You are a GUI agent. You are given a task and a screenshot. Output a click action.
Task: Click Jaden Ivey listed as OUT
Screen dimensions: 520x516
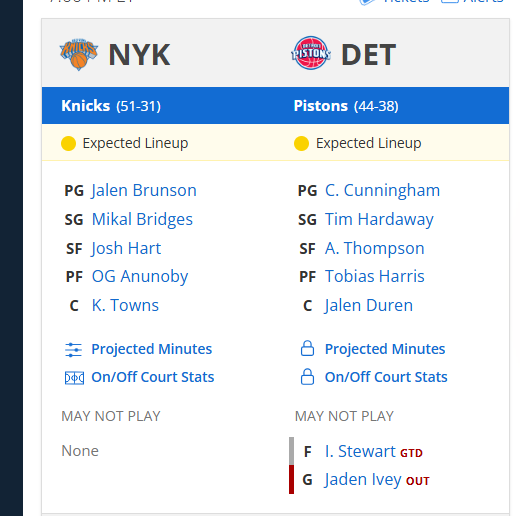click(x=363, y=479)
